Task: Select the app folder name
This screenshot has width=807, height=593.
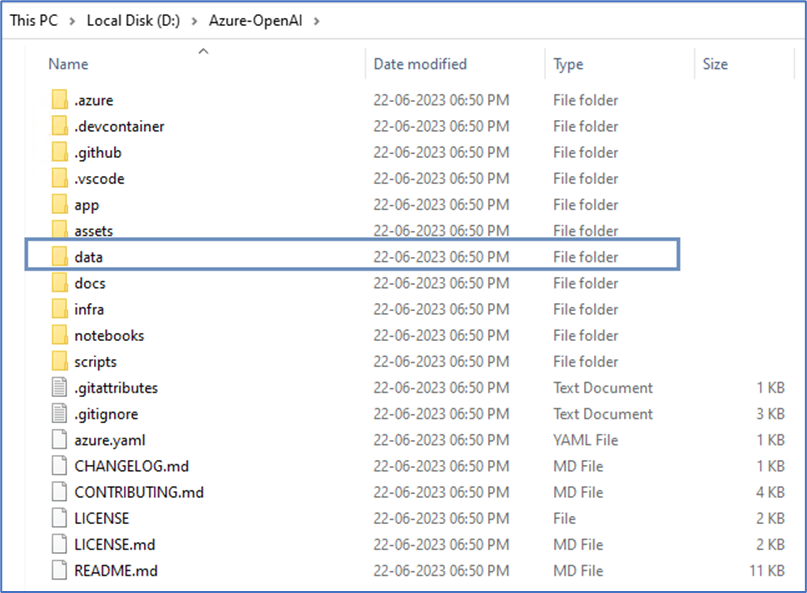Action: [86, 205]
